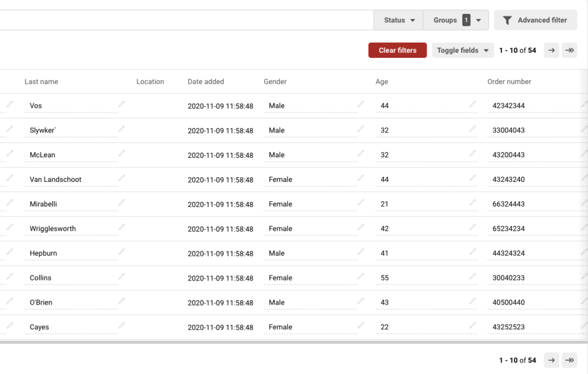Jump to last page using bottom double arrow
This screenshot has width=588, height=374.
click(x=569, y=360)
